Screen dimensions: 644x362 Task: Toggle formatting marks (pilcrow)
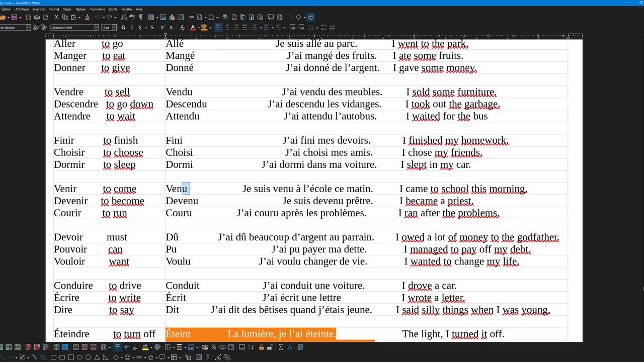tap(140, 17)
